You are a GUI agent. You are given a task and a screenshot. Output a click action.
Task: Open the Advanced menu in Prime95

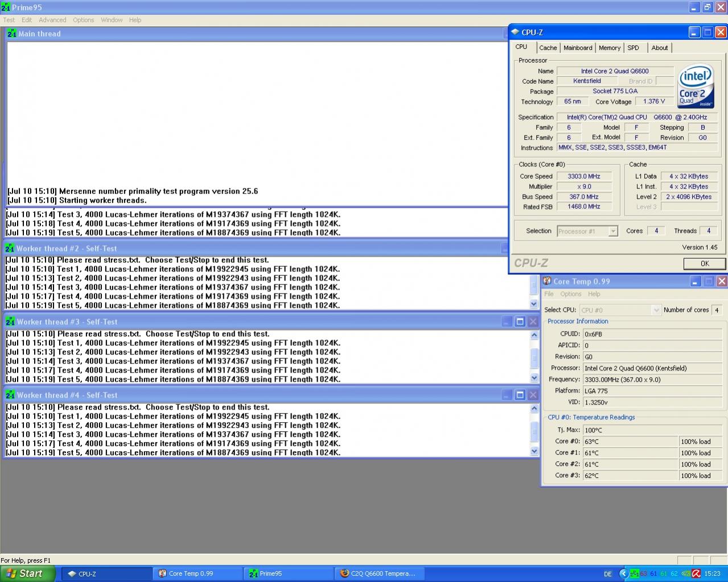tap(52, 20)
